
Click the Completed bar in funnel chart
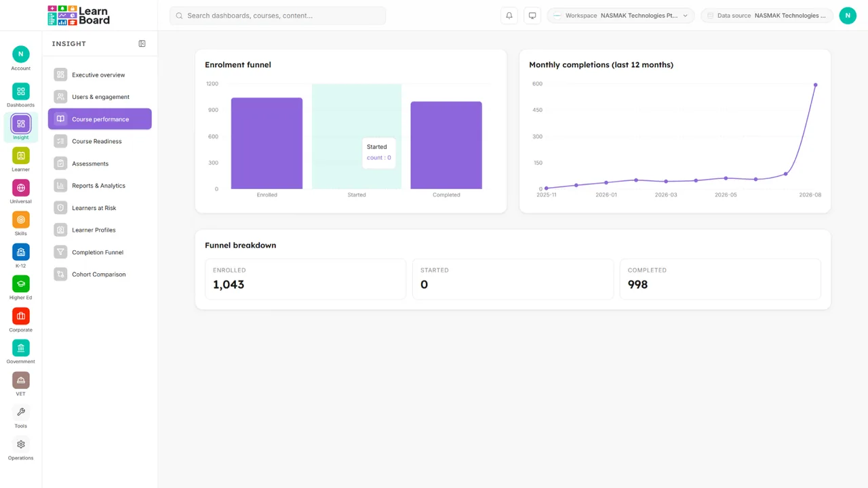pos(446,146)
